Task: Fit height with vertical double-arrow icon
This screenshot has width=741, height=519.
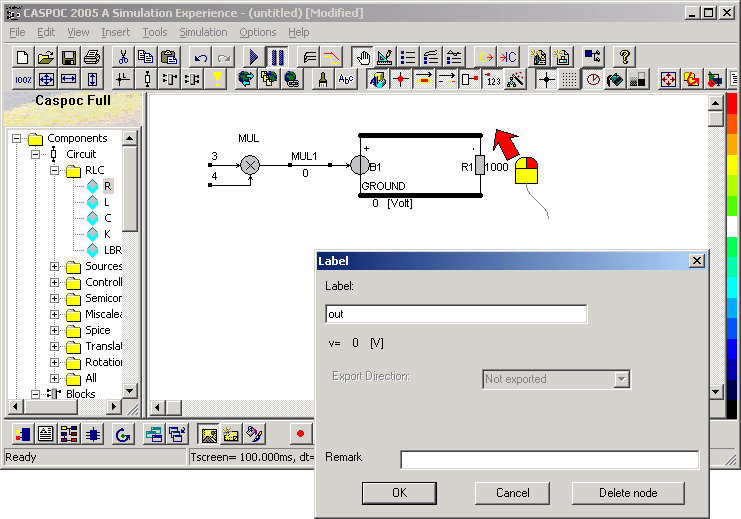Action: tap(92, 79)
